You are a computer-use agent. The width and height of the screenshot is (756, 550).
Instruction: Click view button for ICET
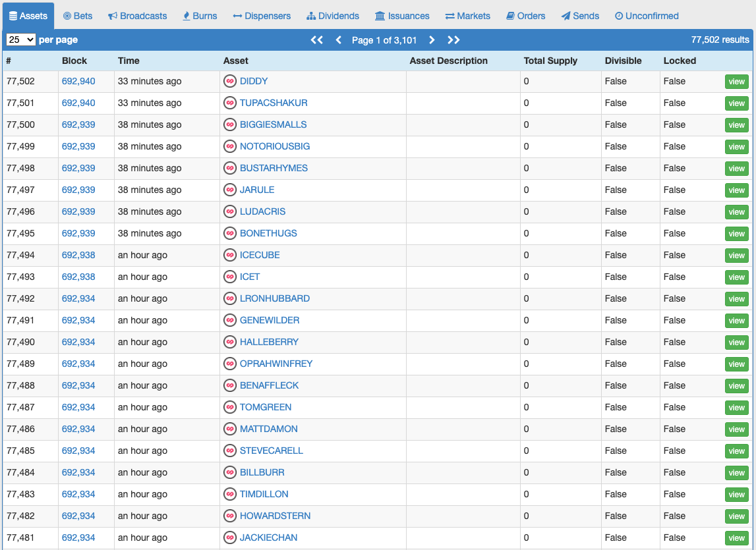click(736, 277)
